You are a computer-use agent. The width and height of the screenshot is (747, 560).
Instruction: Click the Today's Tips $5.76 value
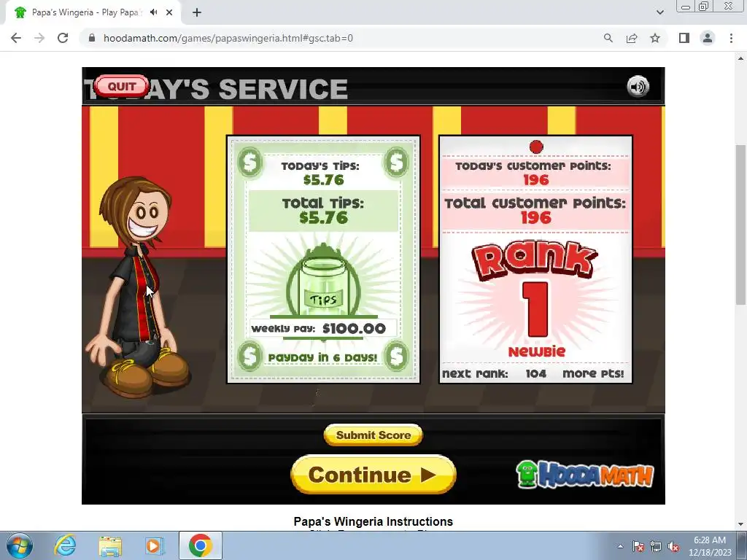click(323, 180)
